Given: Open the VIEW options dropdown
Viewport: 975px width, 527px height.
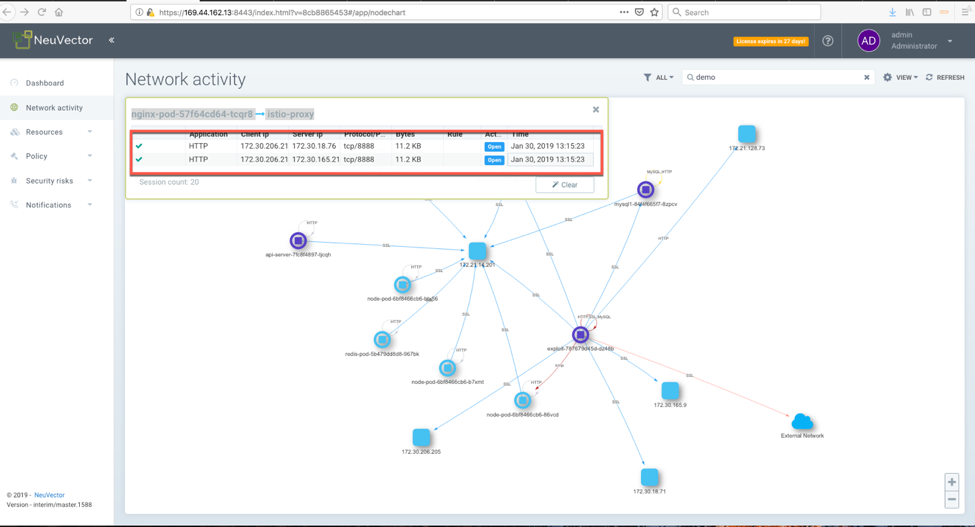Looking at the screenshot, I should (900, 77).
